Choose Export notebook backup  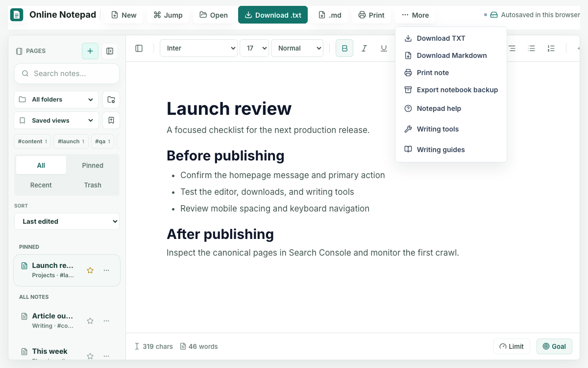(451, 90)
